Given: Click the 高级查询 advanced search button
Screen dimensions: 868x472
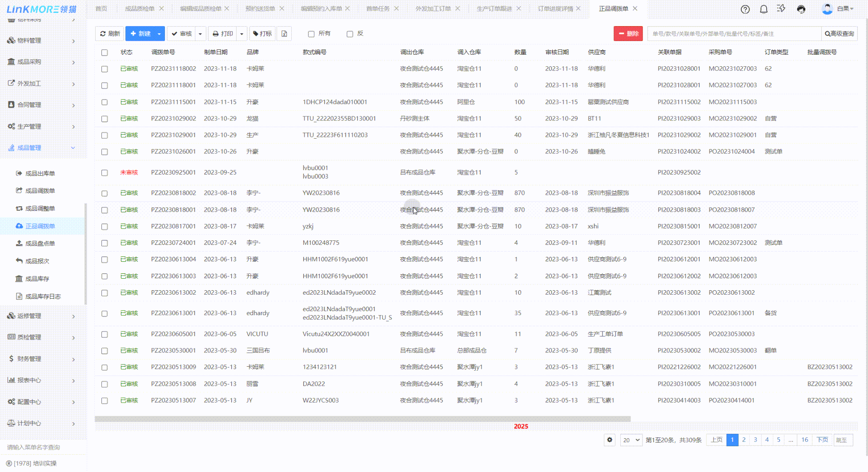Looking at the screenshot, I should [x=839, y=34].
